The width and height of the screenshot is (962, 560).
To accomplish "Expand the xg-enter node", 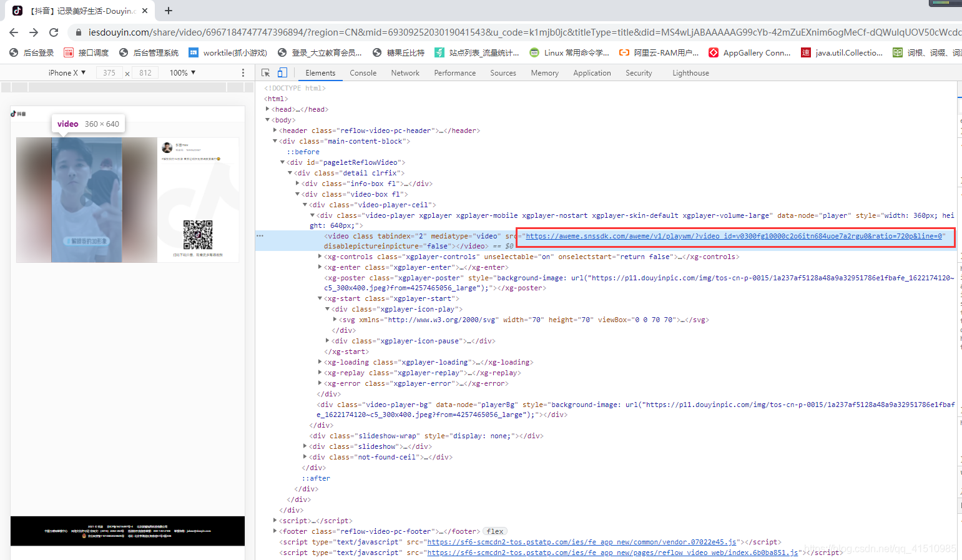I will click(320, 267).
